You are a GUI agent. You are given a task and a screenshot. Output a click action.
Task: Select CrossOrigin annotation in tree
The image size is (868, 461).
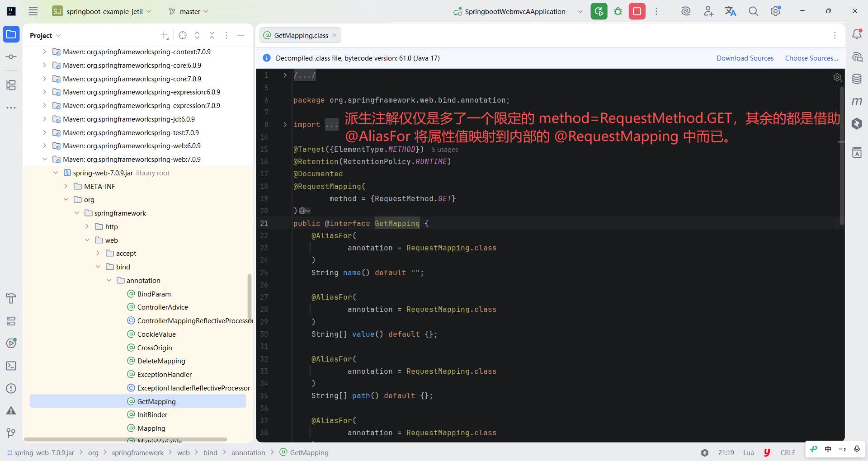pos(155,348)
